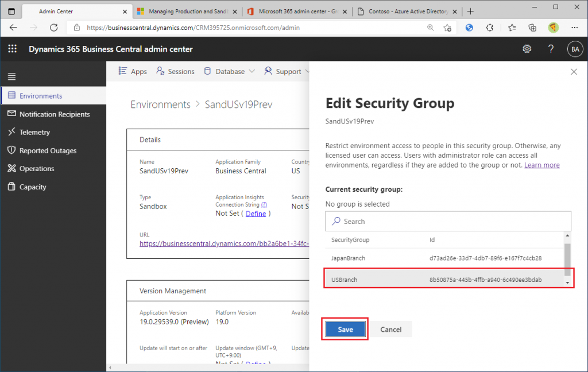Viewport: 588px width, 372px height.
Task: Close the Admin Center tab
Action: [125, 11]
